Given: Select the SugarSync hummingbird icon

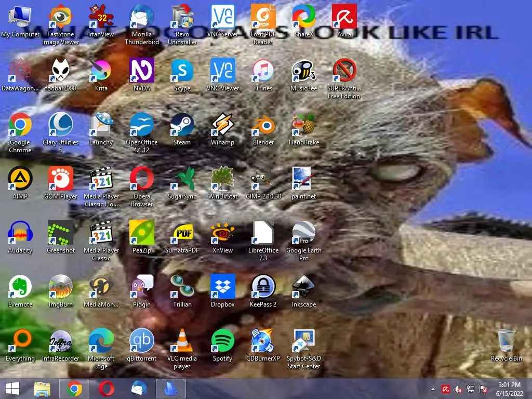Looking at the screenshot, I should pos(182,183).
